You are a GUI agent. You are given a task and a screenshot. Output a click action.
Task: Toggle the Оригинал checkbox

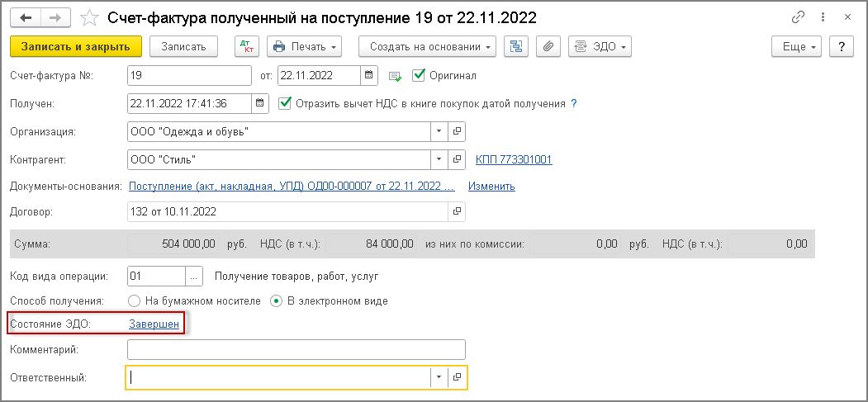(x=418, y=76)
